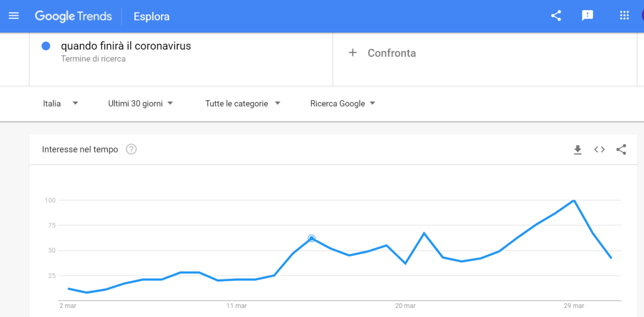Screen dimensions: 644x317
Task: Open help for Interesse nel tempo
Action: coord(131,149)
